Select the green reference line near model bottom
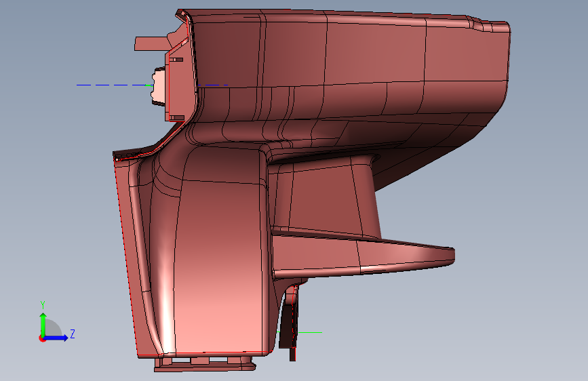This screenshot has height=381, width=588. [x=310, y=332]
